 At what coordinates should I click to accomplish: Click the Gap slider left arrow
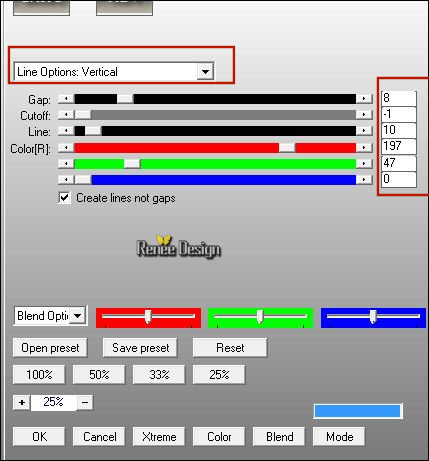click(x=66, y=99)
